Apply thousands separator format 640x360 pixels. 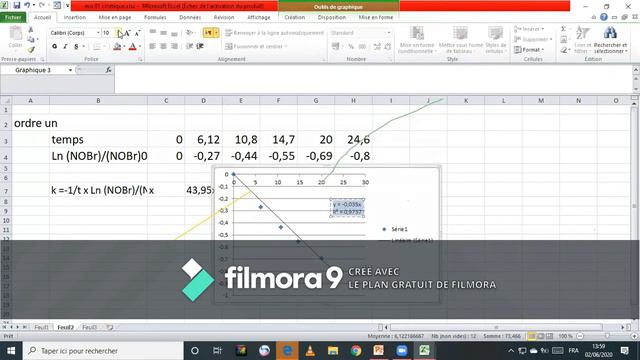[x=362, y=47]
